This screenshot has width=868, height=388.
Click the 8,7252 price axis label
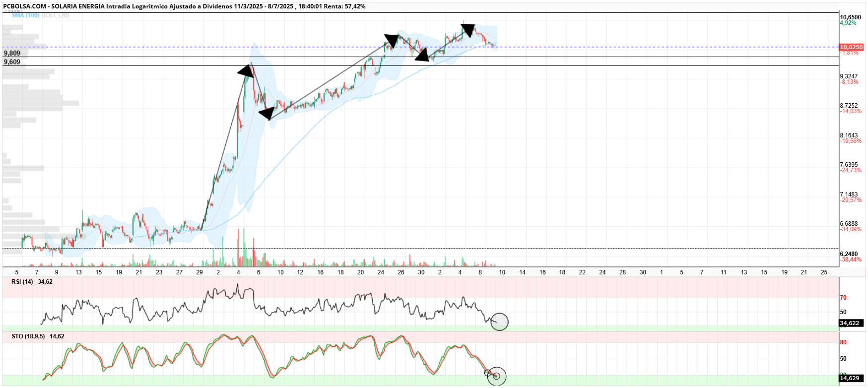[x=849, y=106]
